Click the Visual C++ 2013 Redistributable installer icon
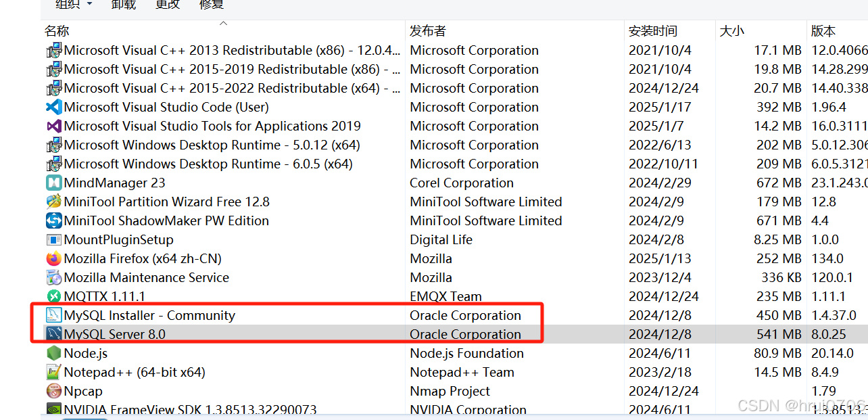Viewport: 868px width, 420px height. [54, 50]
